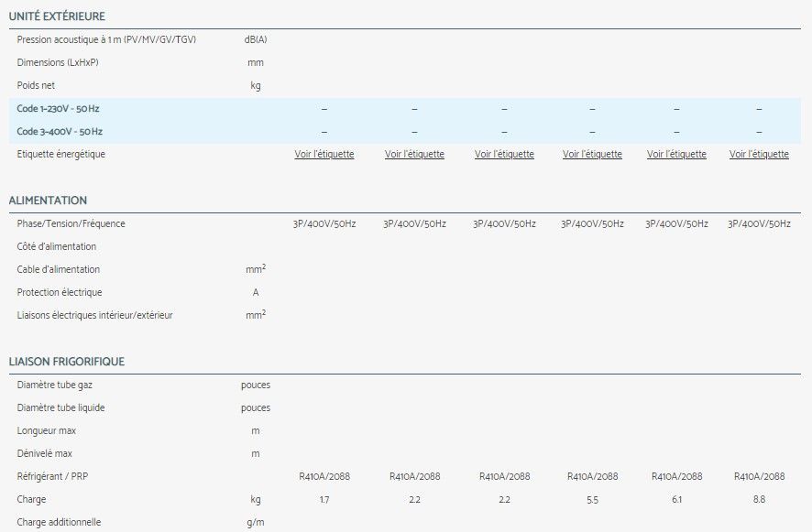Click the UNITÉ EXTÉRIEURE section heading

point(57,16)
